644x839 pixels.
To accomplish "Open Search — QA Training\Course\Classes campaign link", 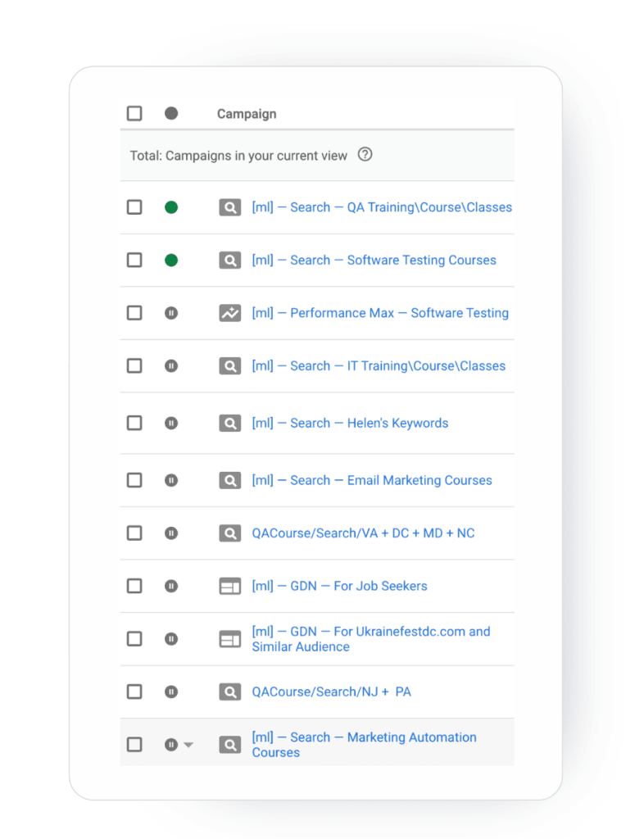I will pos(382,207).
